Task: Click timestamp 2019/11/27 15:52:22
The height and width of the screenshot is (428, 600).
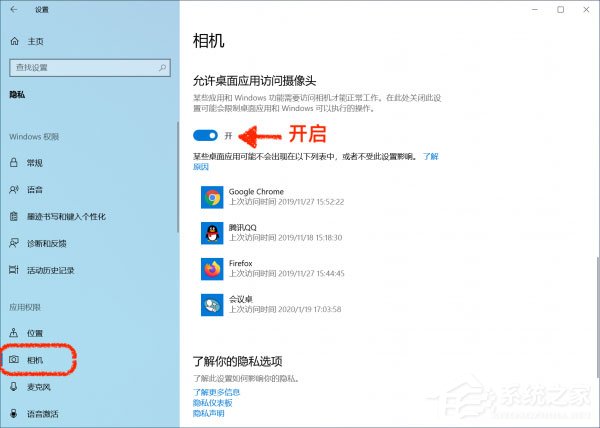Action: pyautogui.click(x=311, y=202)
